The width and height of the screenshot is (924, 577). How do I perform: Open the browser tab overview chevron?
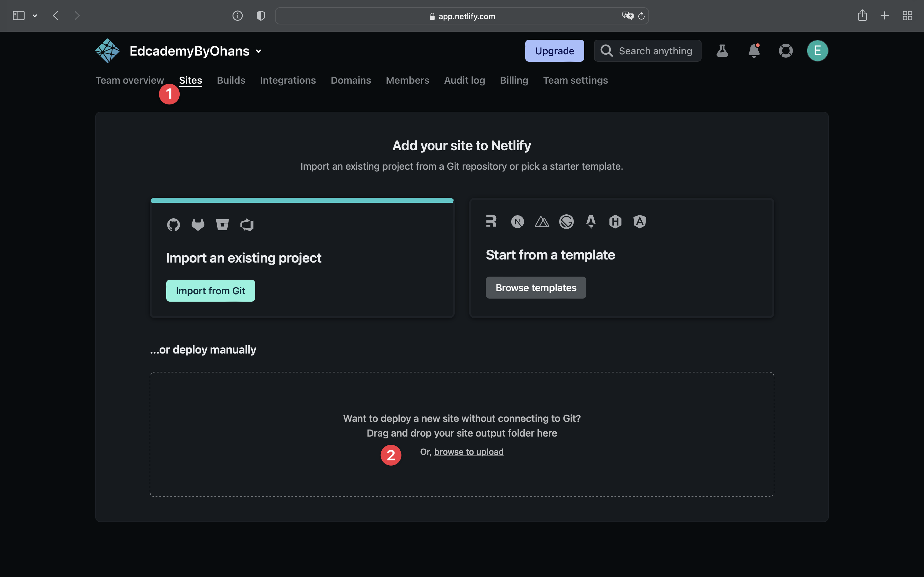pyautogui.click(x=35, y=15)
